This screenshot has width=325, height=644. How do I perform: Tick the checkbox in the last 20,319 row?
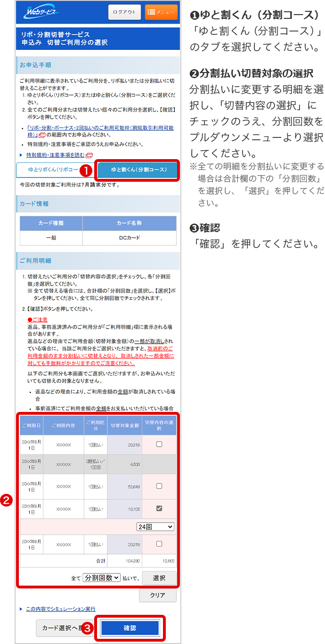click(159, 544)
